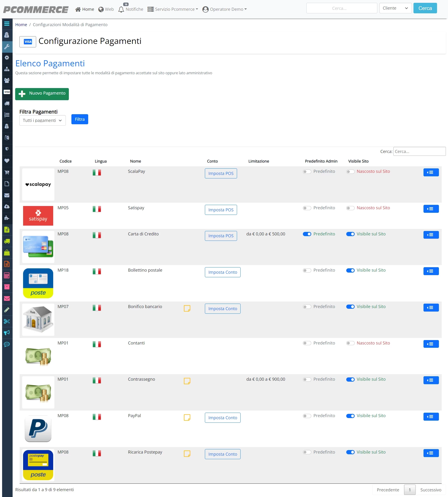Open the Tutti i pagamenti filter dropdown

pos(43,120)
